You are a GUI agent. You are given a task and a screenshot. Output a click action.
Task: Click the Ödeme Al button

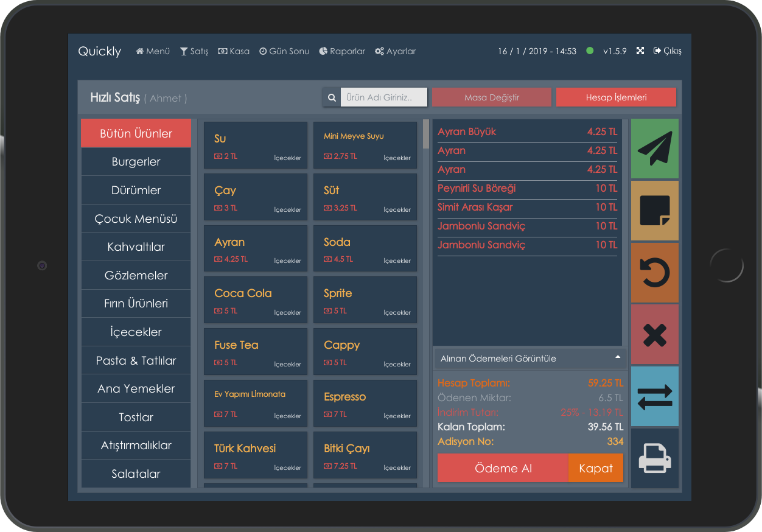[502, 468]
